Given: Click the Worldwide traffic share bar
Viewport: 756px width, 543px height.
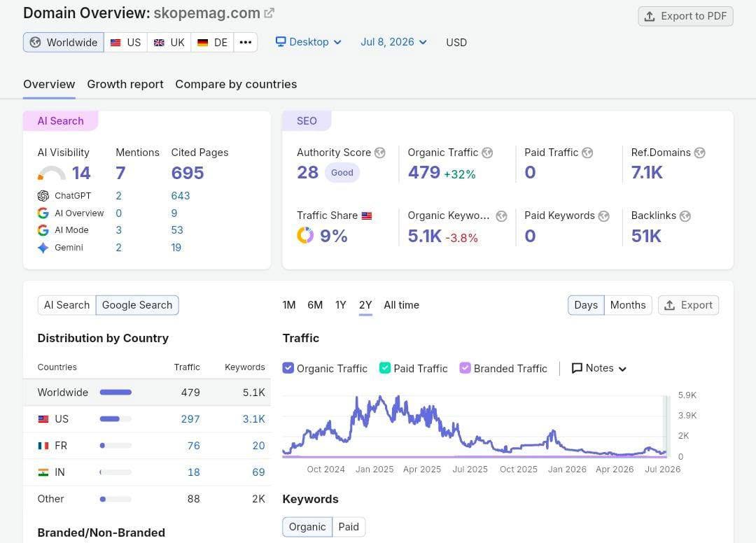Looking at the screenshot, I should click(x=115, y=392).
